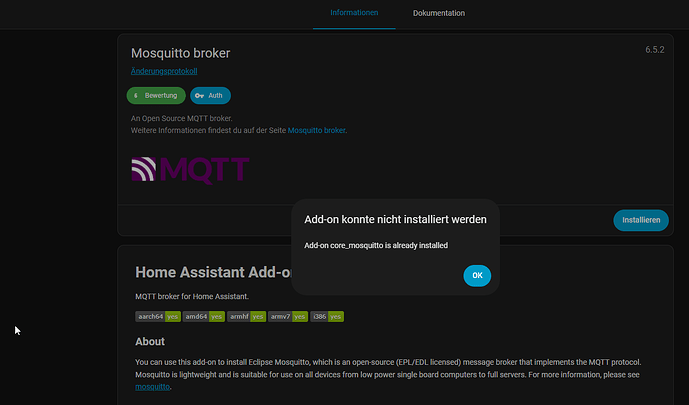Click the armhf architecture badge
689x405 pixels.
(x=246, y=316)
